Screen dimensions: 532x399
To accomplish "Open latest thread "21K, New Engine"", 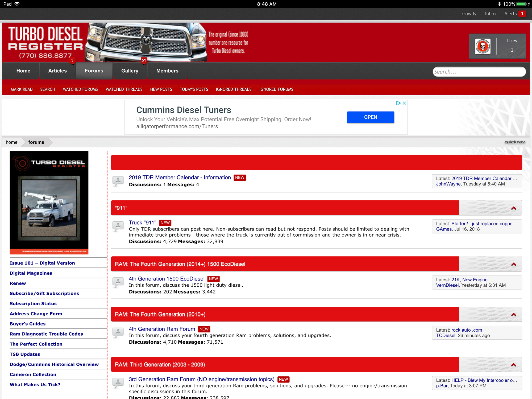I will (469, 280).
